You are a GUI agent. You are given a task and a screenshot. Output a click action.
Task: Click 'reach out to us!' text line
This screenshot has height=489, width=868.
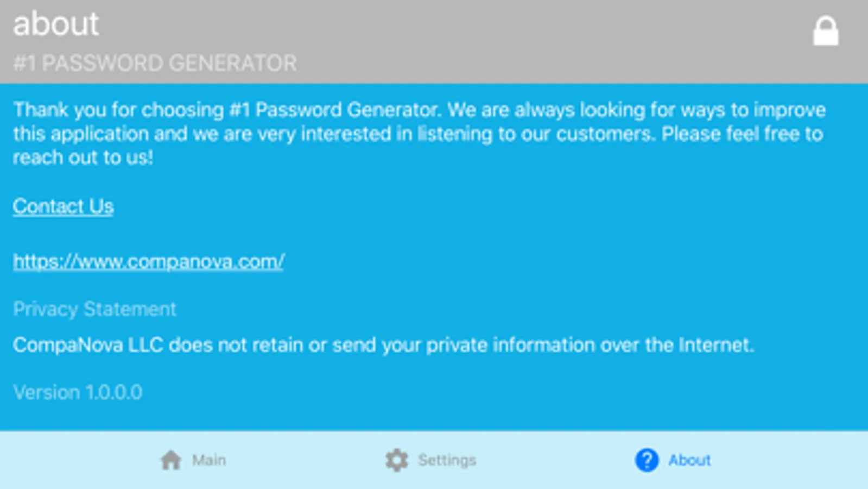pyautogui.click(x=83, y=158)
